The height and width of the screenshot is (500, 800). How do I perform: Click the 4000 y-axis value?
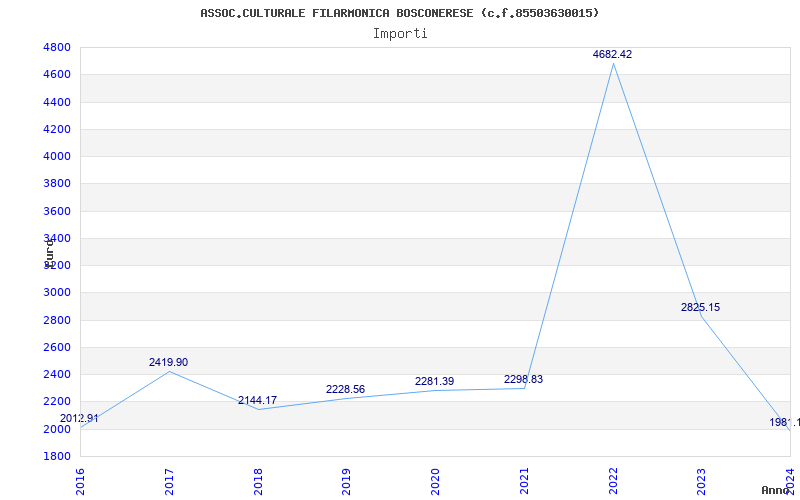(x=57, y=156)
